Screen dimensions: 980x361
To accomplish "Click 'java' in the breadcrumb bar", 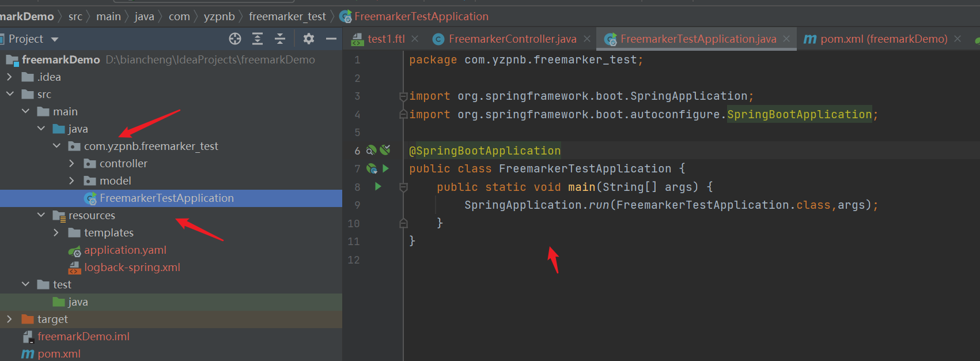I will coord(144,16).
